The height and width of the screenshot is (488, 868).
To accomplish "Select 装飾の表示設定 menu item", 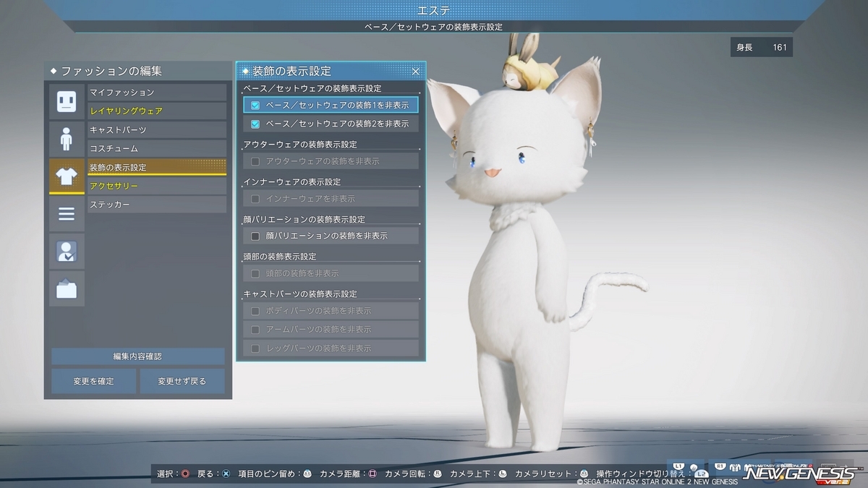I will [x=157, y=167].
